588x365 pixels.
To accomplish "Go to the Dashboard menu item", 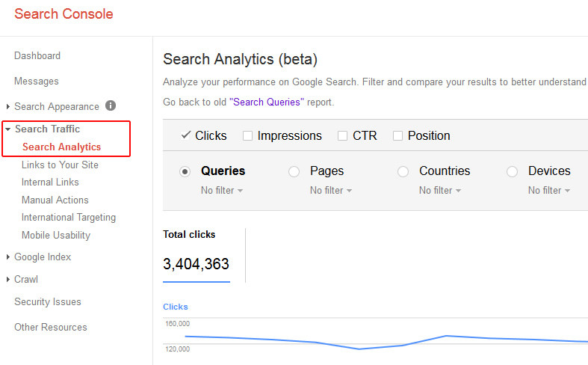I will pos(37,55).
